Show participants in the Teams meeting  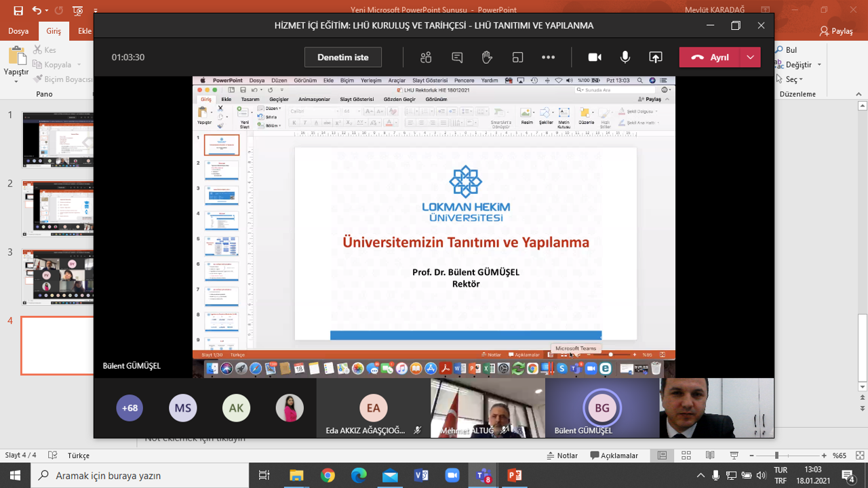click(426, 58)
